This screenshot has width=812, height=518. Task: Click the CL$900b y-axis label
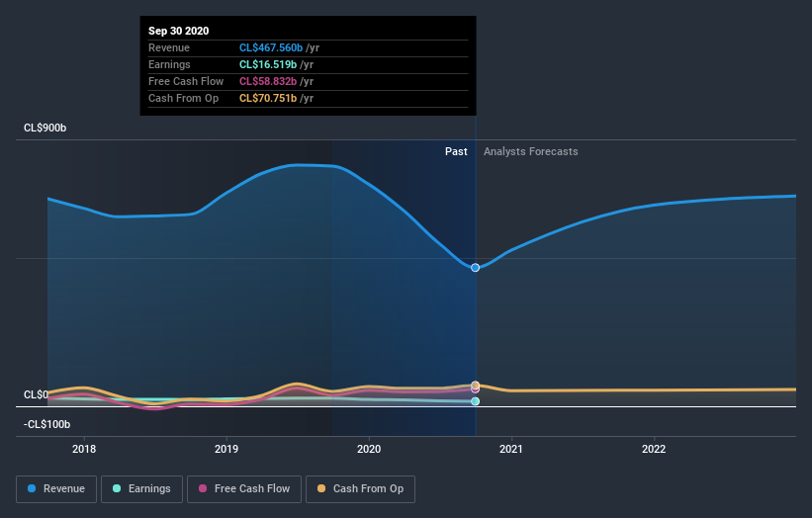point(45,128)
